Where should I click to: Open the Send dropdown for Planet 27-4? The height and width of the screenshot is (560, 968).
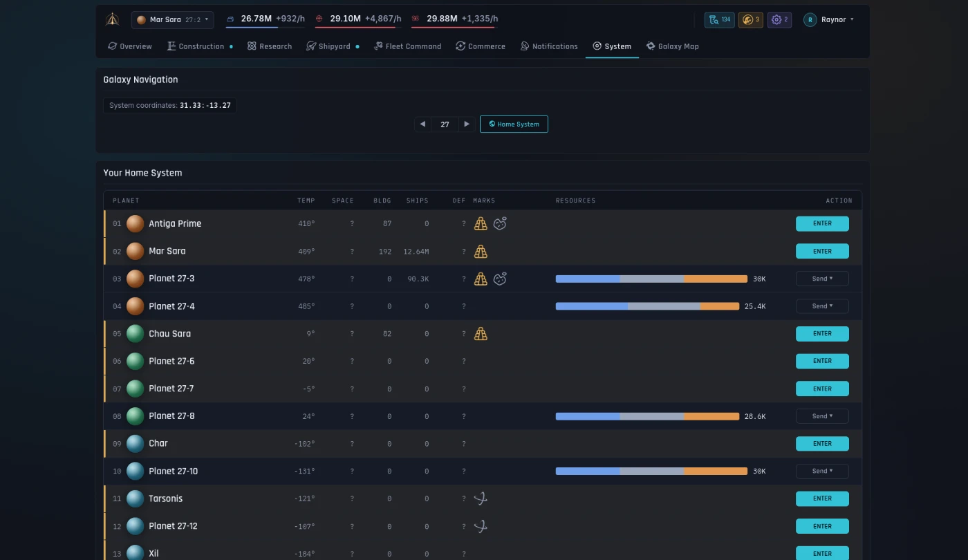pyautogui.click(x=822, y=306)
